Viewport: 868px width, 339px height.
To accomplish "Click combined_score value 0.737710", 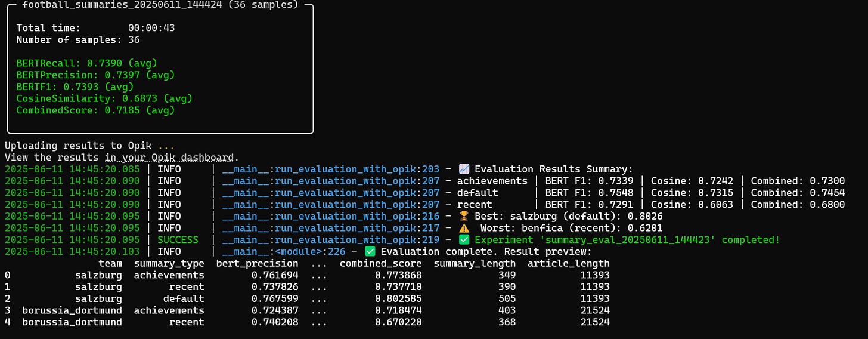I will pos(398,286).
